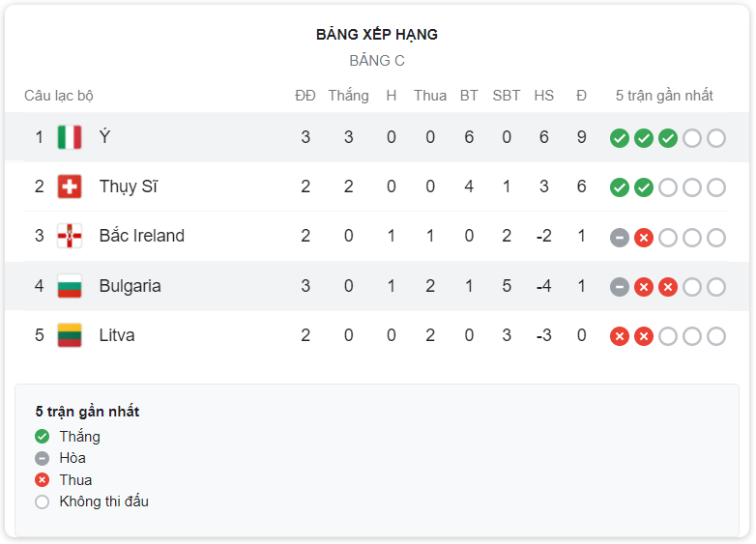
Task: Click Bulgaria's last red loss icon
Action: click(668, 287)
